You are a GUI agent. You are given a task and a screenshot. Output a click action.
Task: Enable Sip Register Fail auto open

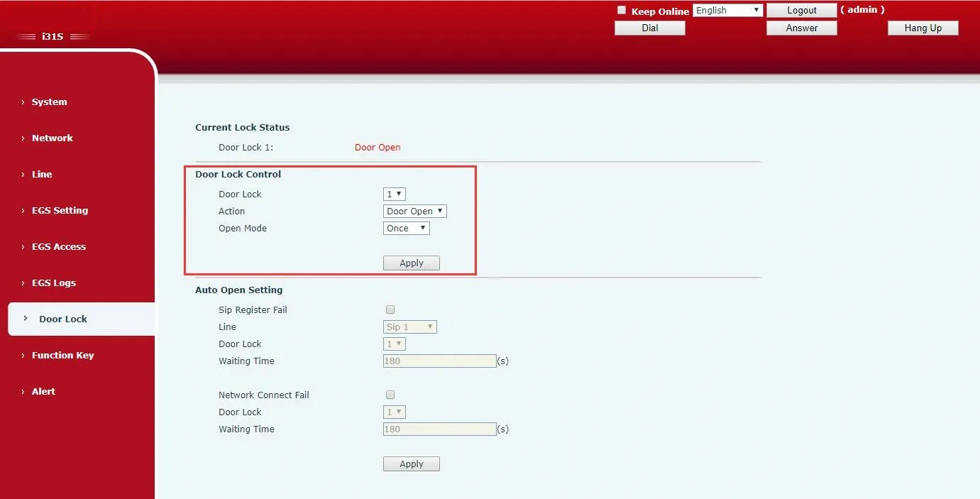(x=390, y=309)
